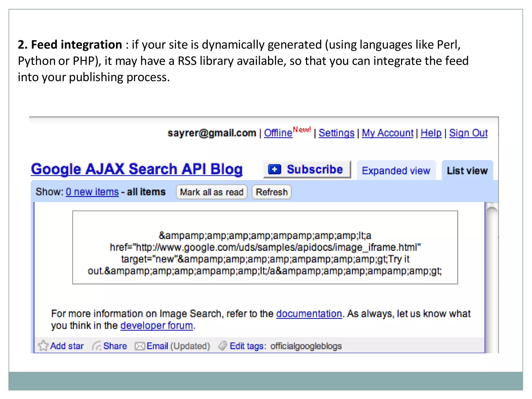
Task: Click the Email link text
Action: pyautogui.click(x=157, y=346)
